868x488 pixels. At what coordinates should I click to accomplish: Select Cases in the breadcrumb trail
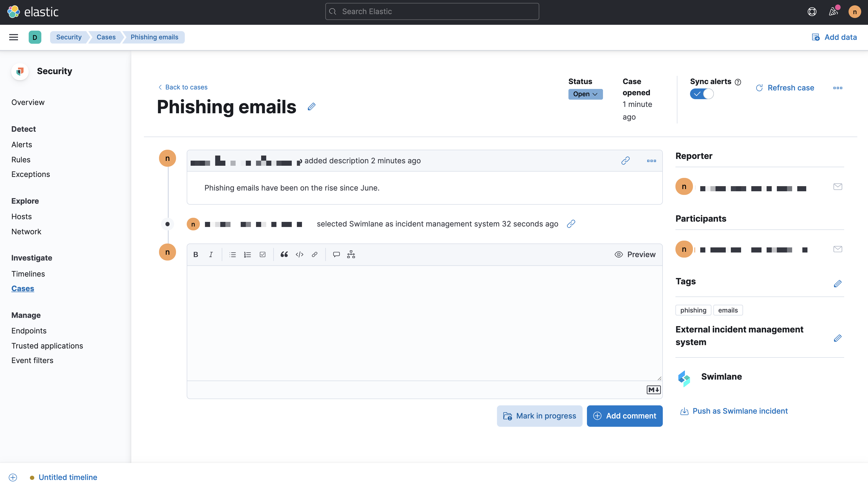tap(106, 37)
